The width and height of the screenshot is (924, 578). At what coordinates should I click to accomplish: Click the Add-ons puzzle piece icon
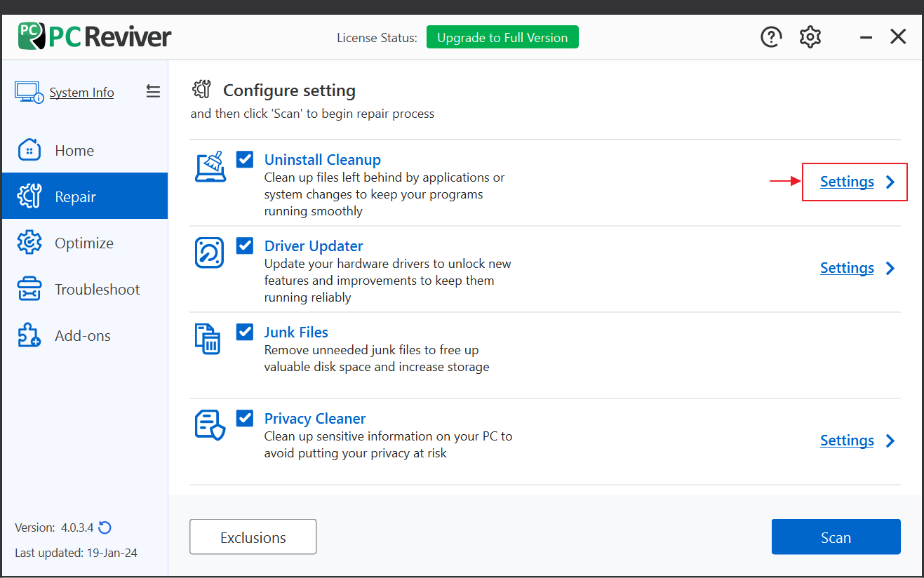(29, 335)
